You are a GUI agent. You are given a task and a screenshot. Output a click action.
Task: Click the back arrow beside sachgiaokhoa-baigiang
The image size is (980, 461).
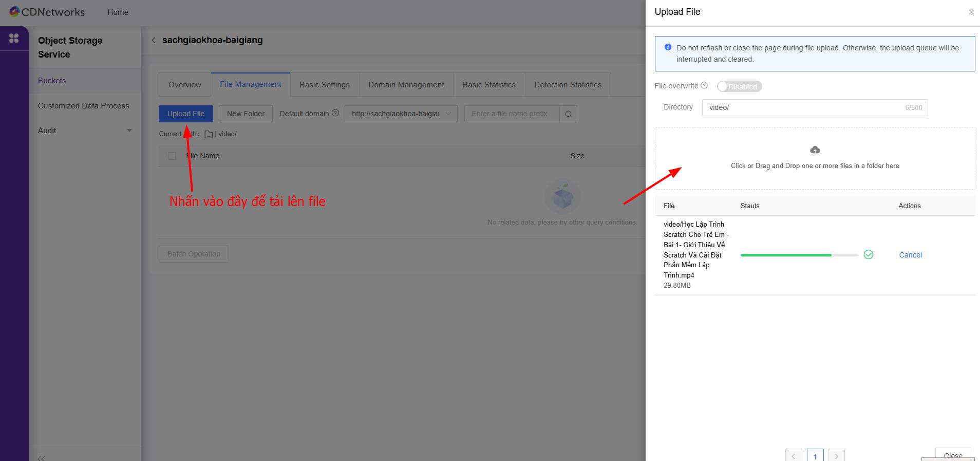point(153,40)
